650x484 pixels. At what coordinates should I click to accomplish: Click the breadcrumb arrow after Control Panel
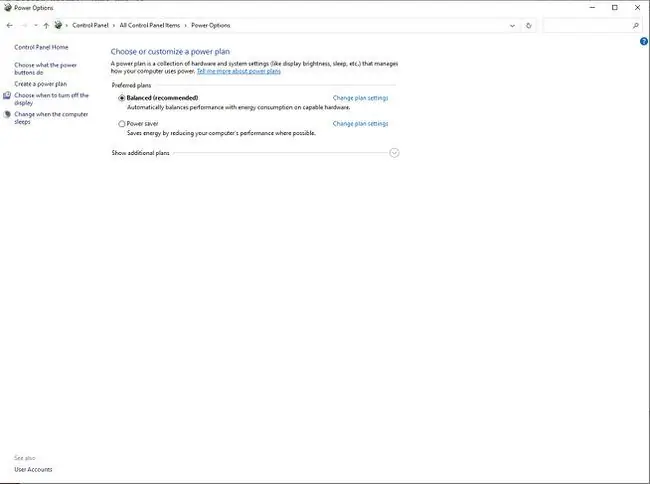[x=114, y=26]
